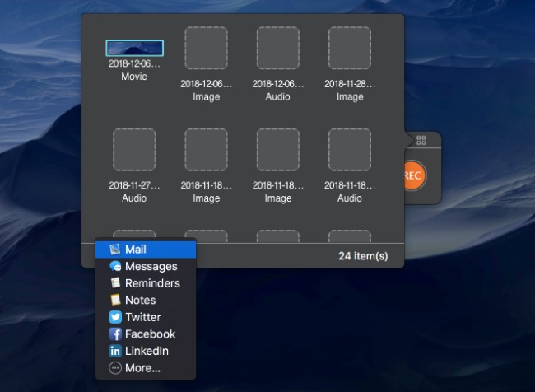Click the 2018-11-27… file name
Image resolution: width=535 pixels, height=392 pixels.
point(134,185)
